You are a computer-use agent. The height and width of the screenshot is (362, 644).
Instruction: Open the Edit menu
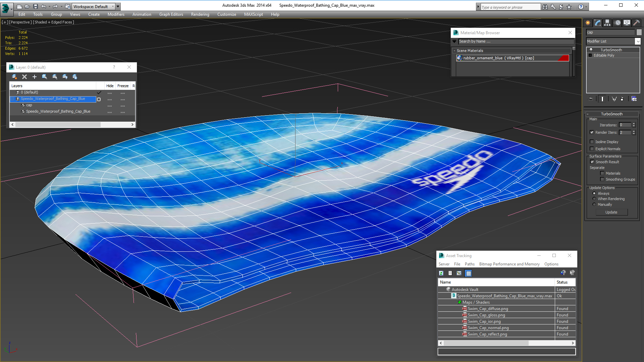[22, 14]
